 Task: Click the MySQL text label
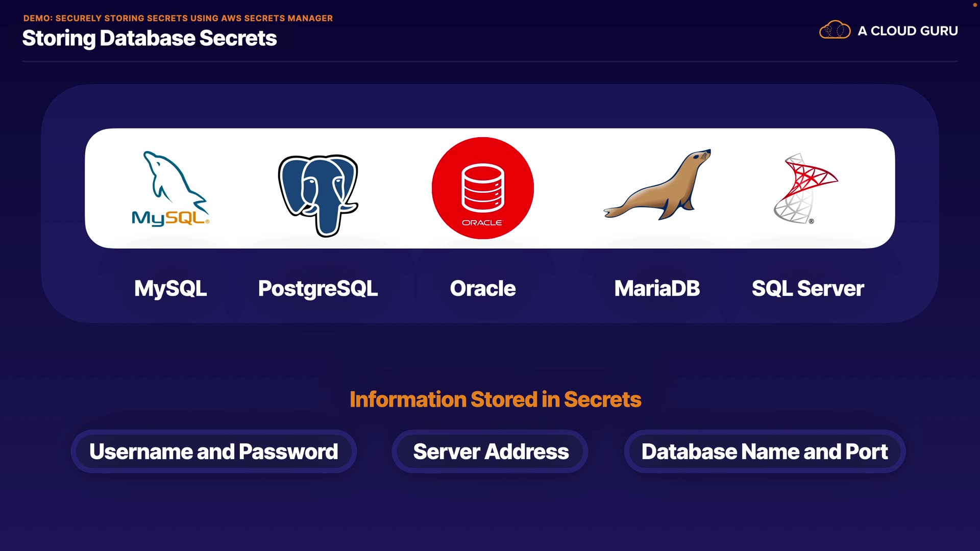pos(170,289)
